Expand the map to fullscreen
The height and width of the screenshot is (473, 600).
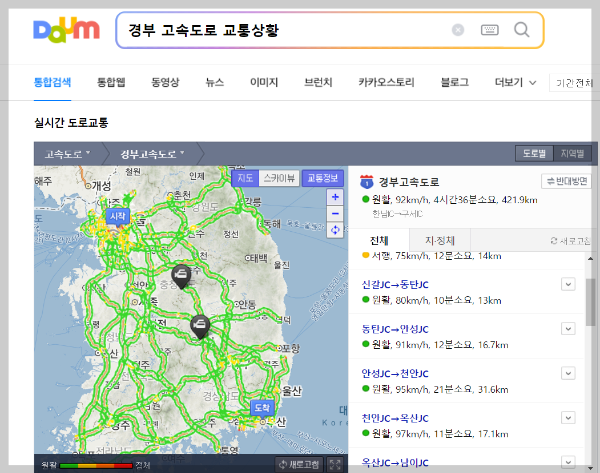coord(335,465)
